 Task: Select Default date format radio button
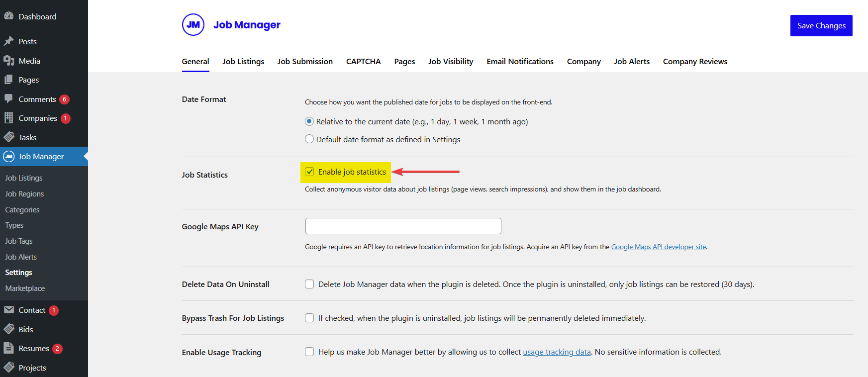click(309, 139)
